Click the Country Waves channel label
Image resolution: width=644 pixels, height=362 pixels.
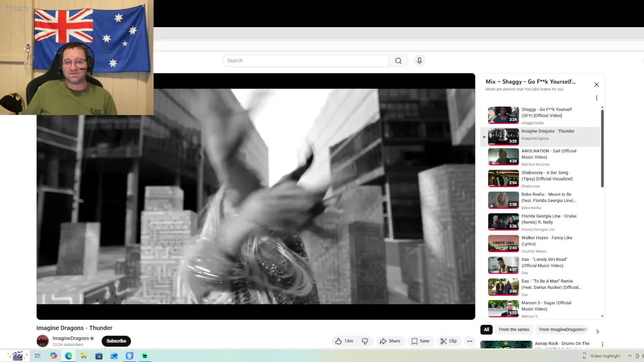(534, 251)
